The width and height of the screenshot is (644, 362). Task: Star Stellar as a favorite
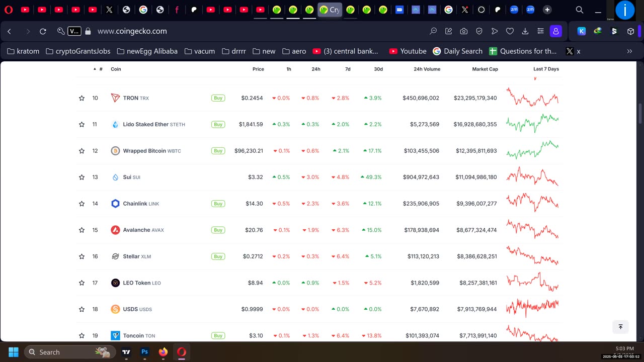pyautogui.click(x=82, y=256)
